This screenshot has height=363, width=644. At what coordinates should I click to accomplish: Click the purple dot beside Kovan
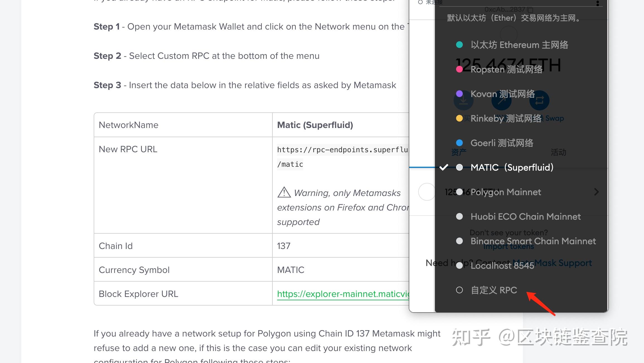coord(459,94)
